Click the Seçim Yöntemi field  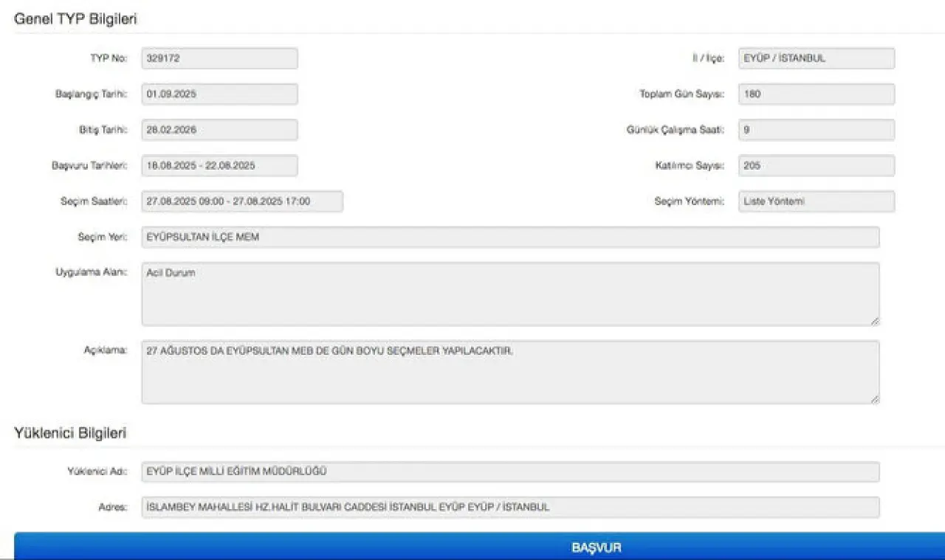816,201
